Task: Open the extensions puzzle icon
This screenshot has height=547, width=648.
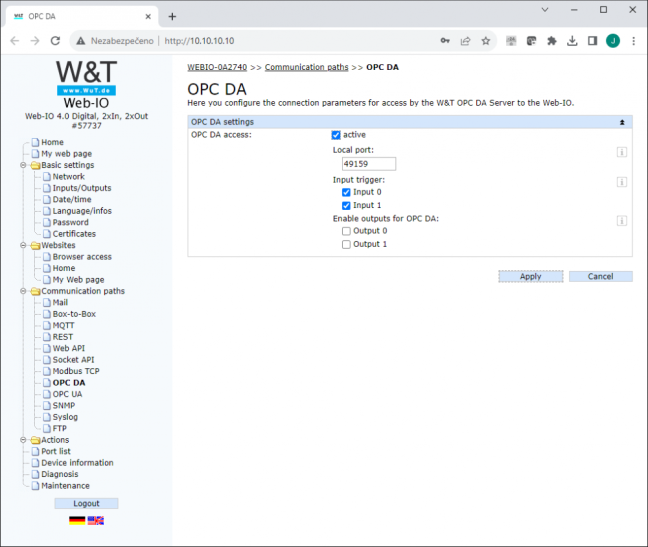Action: [x=552, y=41]
